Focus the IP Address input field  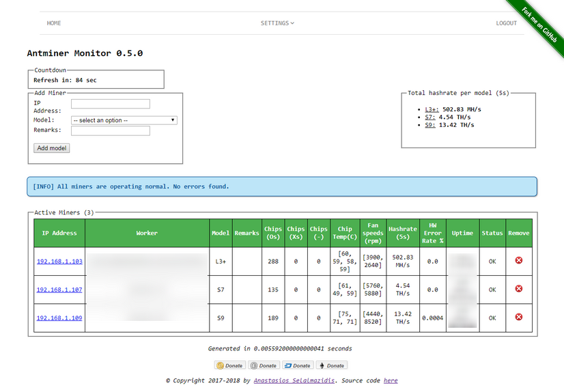click(110, 104)
